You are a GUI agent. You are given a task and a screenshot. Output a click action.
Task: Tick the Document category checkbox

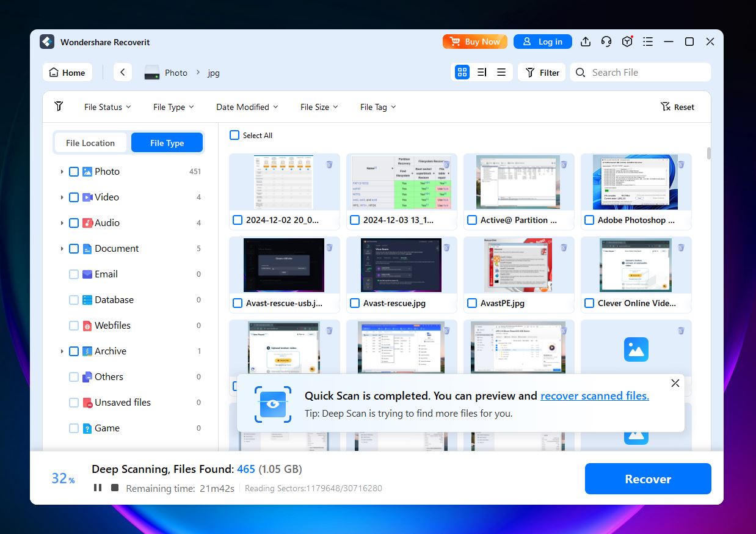pos(74,249)
